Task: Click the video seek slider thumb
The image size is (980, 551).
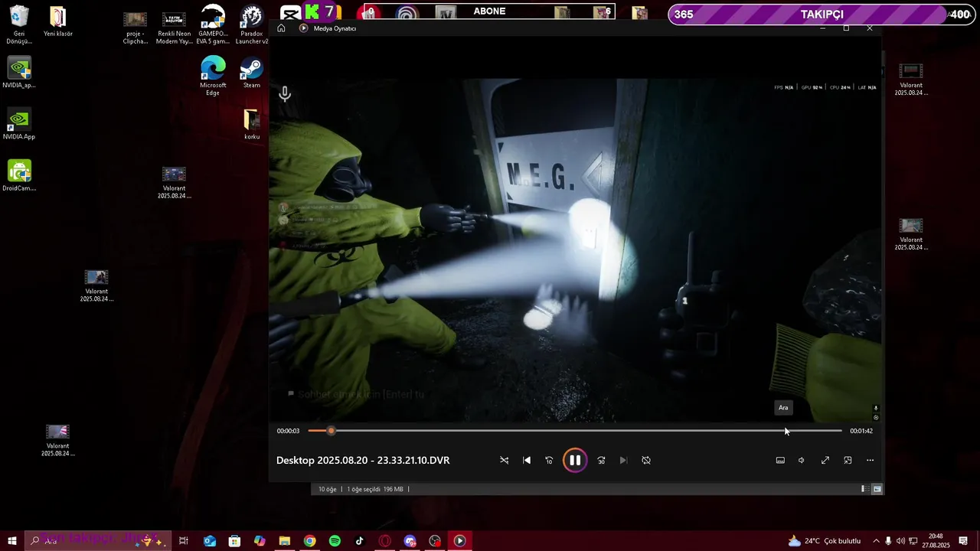Action: tap(331, 431)
